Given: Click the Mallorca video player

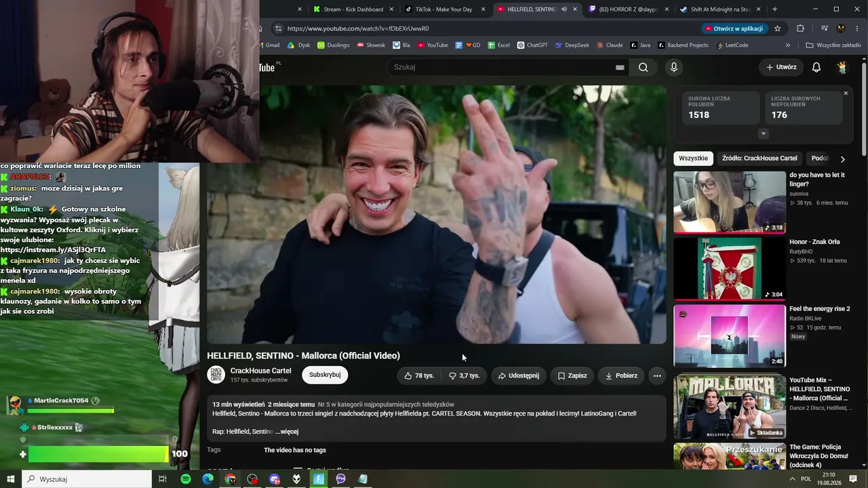Looking at the screenshot, I should click(437, 214).
